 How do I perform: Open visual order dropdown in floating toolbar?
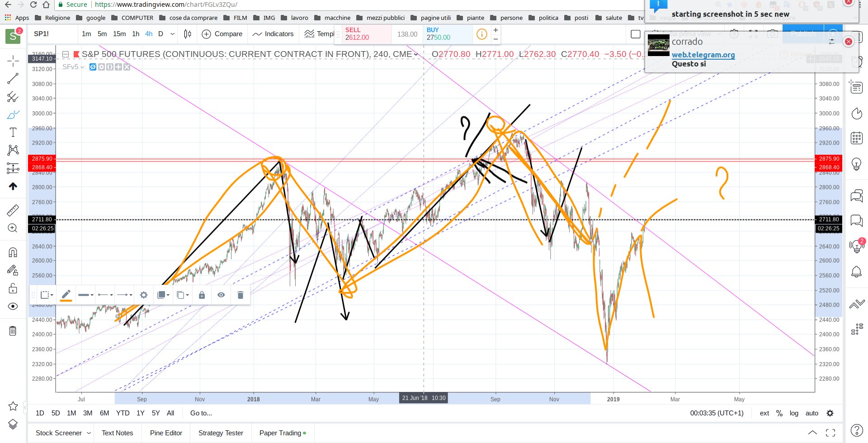click(x=163, y=295)
